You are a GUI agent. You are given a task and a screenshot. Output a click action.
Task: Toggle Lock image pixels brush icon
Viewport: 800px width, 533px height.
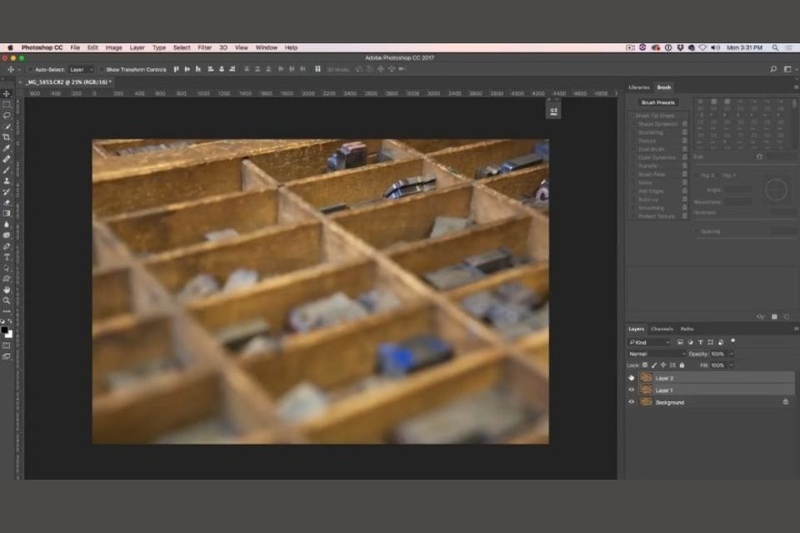[654, 365]
